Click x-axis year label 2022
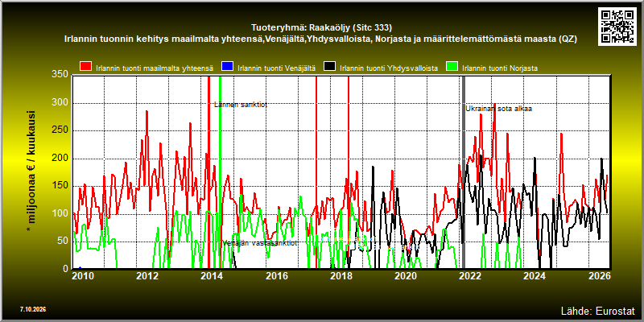The height and width of the screenshot is (322, 644). (x=470, y=275)
